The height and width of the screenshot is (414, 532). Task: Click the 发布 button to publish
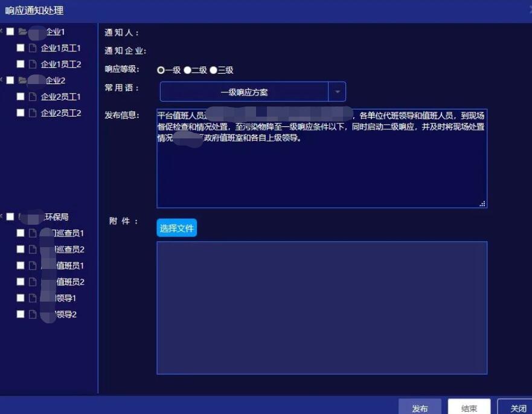point(421,408)
